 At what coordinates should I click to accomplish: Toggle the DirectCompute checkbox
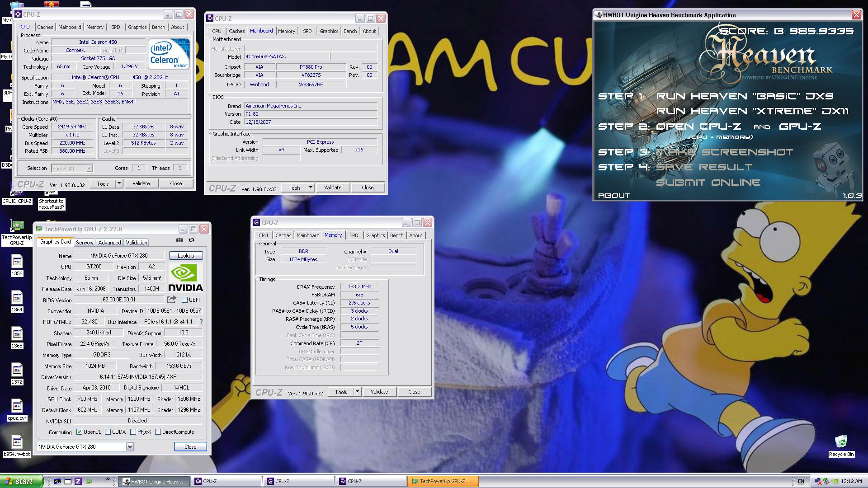click(158, 432)
